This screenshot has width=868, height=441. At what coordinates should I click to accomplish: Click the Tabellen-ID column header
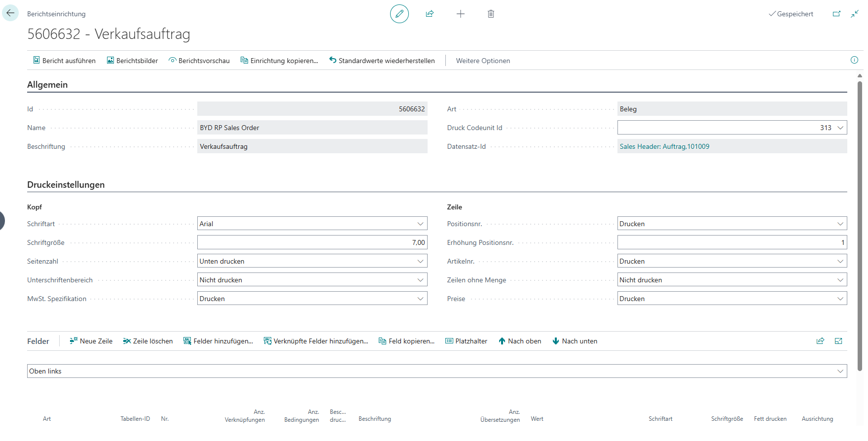(135, 419)
